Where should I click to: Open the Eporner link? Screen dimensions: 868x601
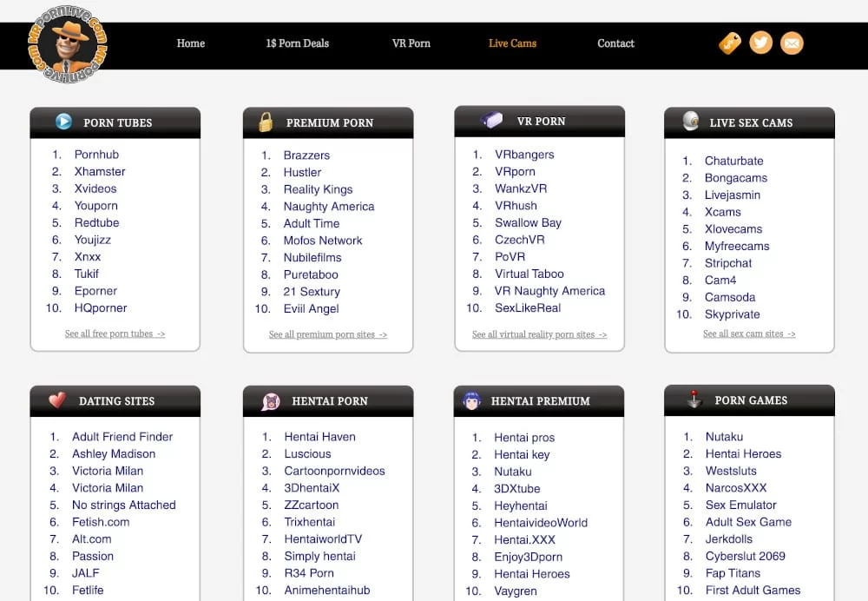[95, 291]
